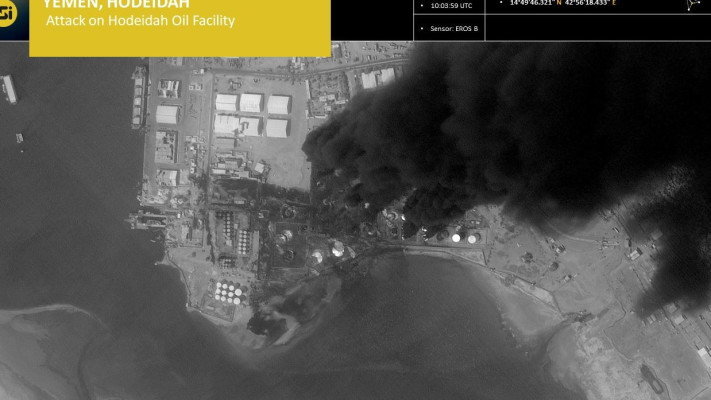
Task: Click the latitude/longitude coordinates text
Action: tap(563, 3)
